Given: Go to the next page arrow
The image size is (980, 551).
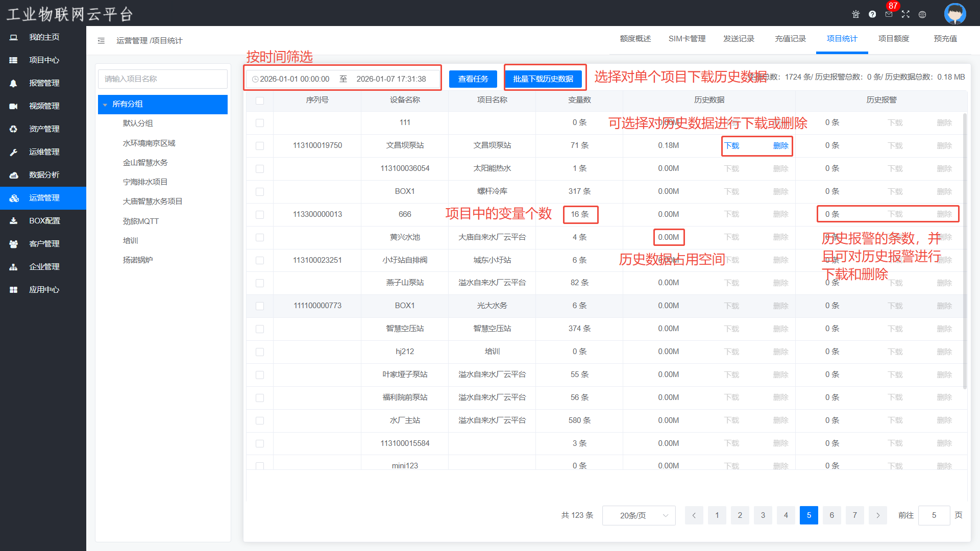Looking at the screenshot, I should point(878,515).
